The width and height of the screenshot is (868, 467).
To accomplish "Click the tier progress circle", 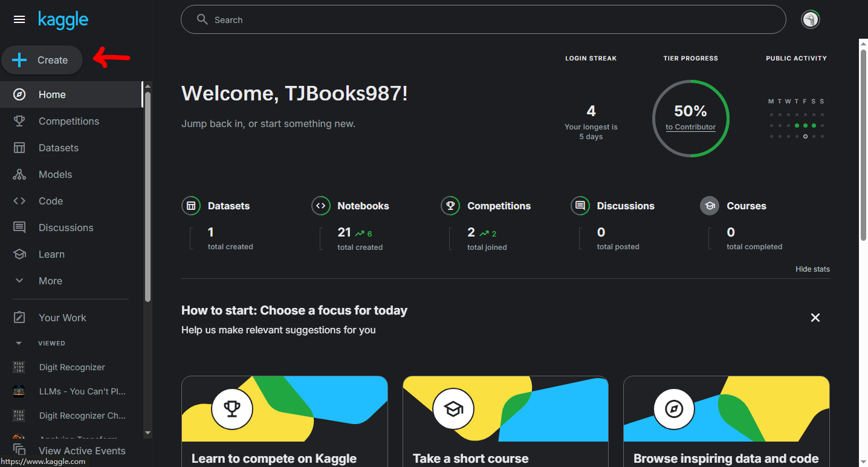I will [690, 118].
